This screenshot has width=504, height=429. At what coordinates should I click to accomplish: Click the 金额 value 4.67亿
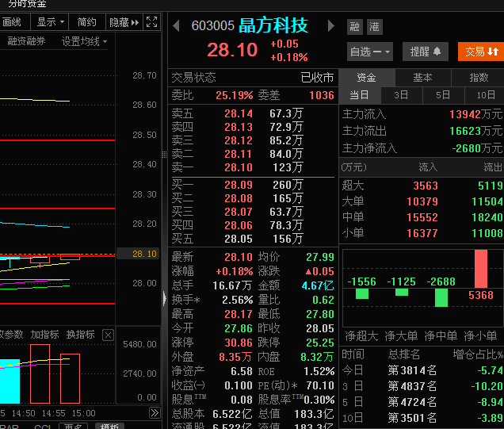[x=318, y=286]
